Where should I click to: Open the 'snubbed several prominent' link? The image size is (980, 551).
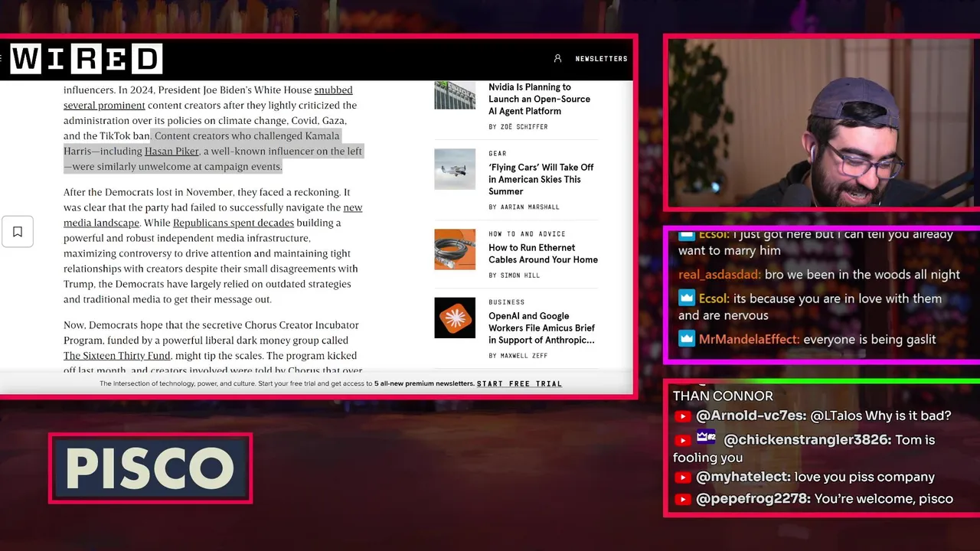tap(208, 97)
